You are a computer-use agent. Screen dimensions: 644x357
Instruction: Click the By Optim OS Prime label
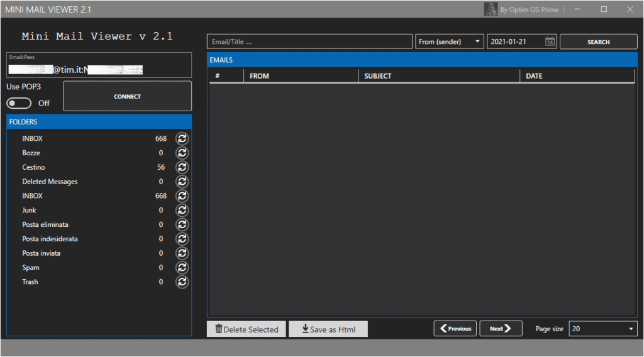click(x=529, y=9)
